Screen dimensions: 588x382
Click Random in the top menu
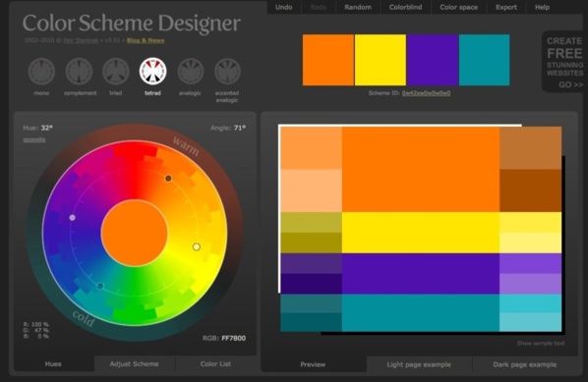click(x=358, y=7)
